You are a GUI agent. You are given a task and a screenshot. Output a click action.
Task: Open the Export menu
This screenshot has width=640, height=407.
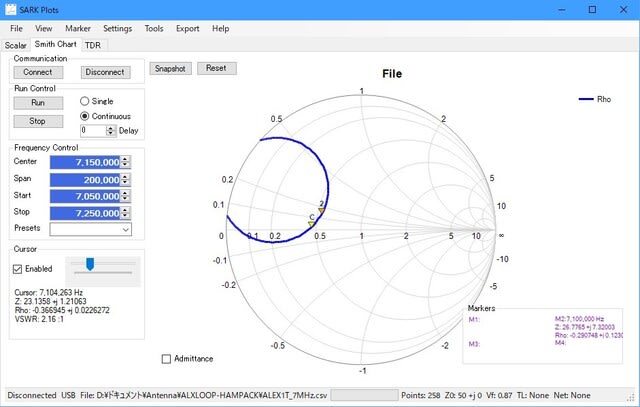click(x=188, y=29)
